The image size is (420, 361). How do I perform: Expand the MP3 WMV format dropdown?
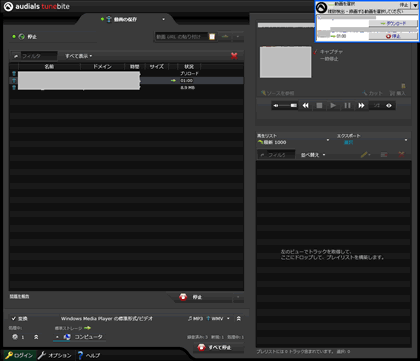click(x=228, y=319)
